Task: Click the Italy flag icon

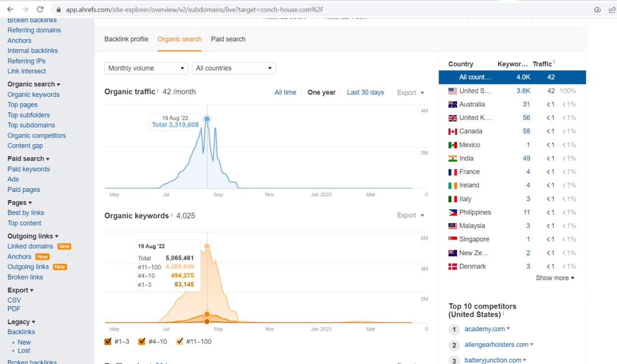Action: point(453,199)
